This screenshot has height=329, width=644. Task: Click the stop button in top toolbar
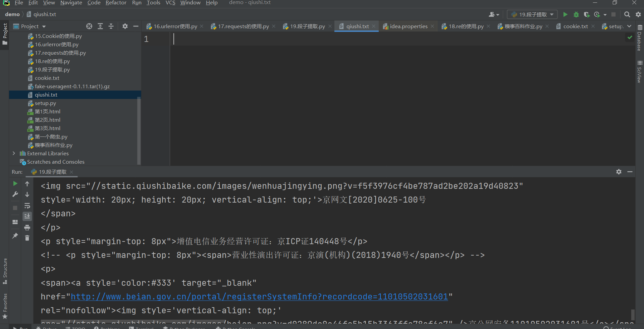coord(613,14)
